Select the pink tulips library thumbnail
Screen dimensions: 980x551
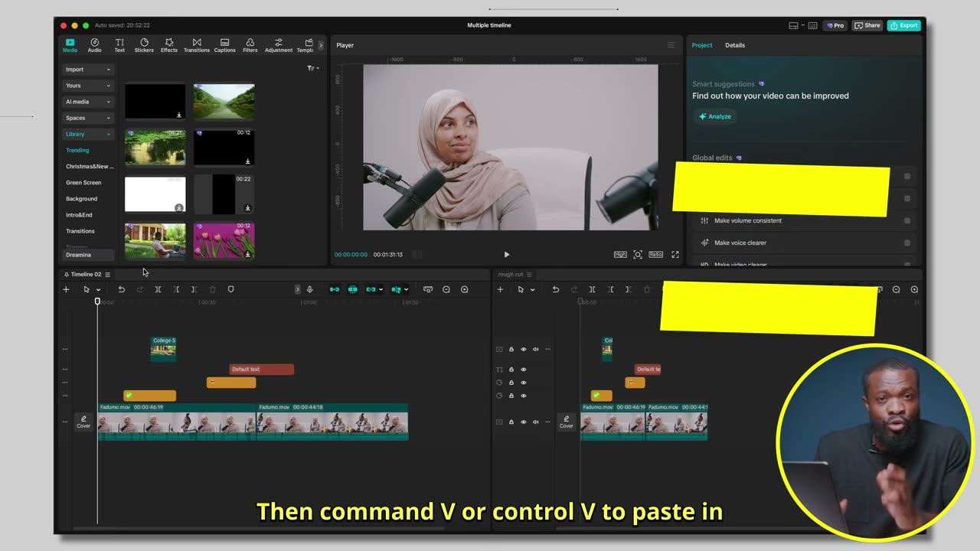tap(224, 241)
